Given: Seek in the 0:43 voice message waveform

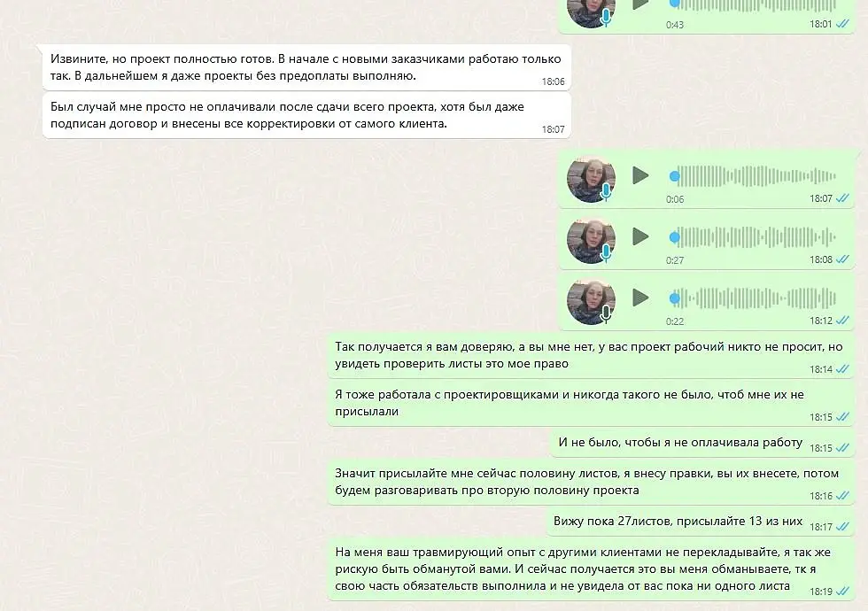Looking at the screenshot, I should (753, 5).
